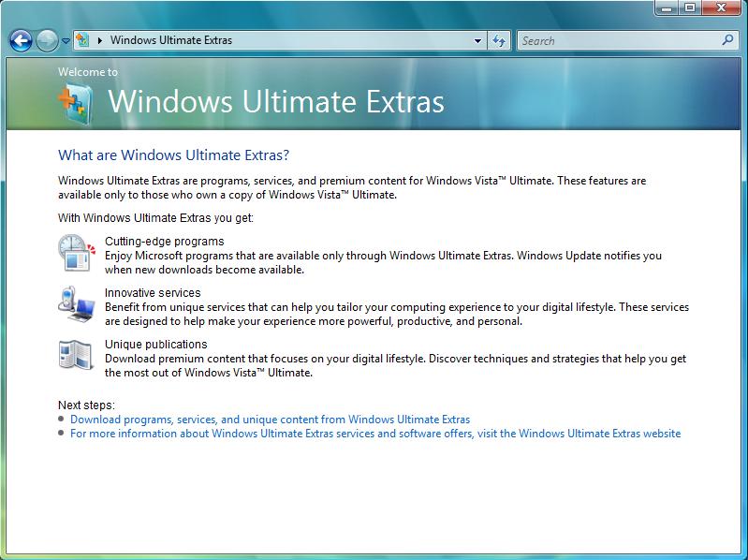The width and height of the screenshot is (748, 560).
Task: Open the address bar history dropdown
Action: [477, 41]
